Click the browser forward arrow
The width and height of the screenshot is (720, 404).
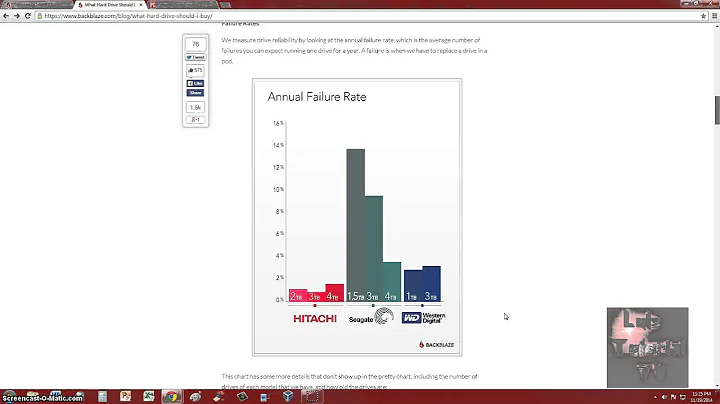[x=17, y=16]
